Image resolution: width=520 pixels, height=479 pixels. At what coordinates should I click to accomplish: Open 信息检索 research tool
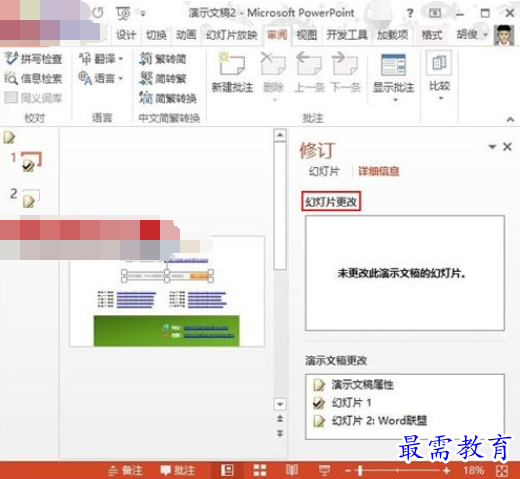33,79
